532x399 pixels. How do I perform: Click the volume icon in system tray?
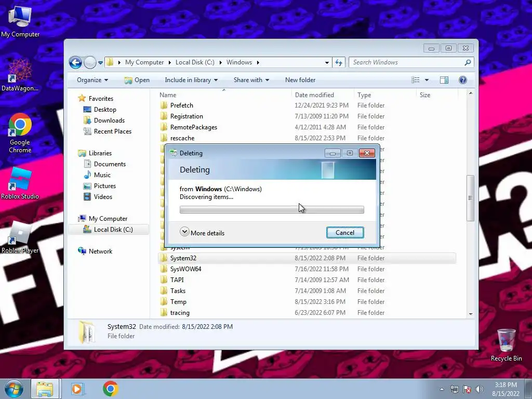[x=480, y=389]
